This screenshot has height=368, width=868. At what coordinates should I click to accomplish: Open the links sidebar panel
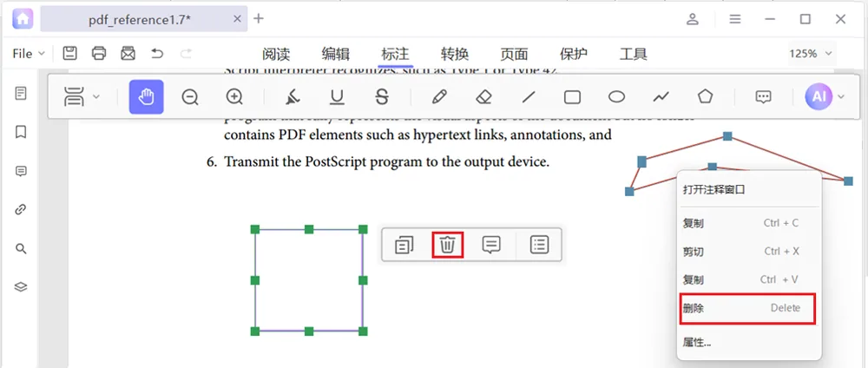[x=21, y=210]
